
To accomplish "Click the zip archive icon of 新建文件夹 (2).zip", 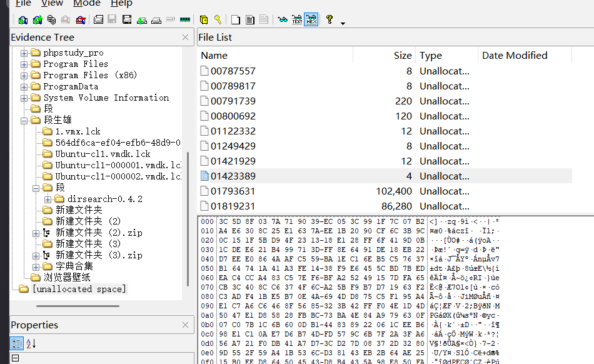I will pyautogui.click(x=47, y=233).
